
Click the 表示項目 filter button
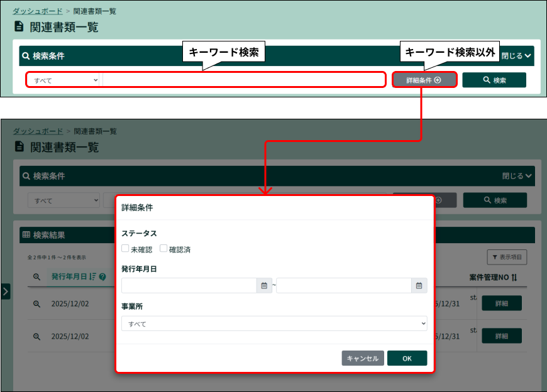point(507,257)
